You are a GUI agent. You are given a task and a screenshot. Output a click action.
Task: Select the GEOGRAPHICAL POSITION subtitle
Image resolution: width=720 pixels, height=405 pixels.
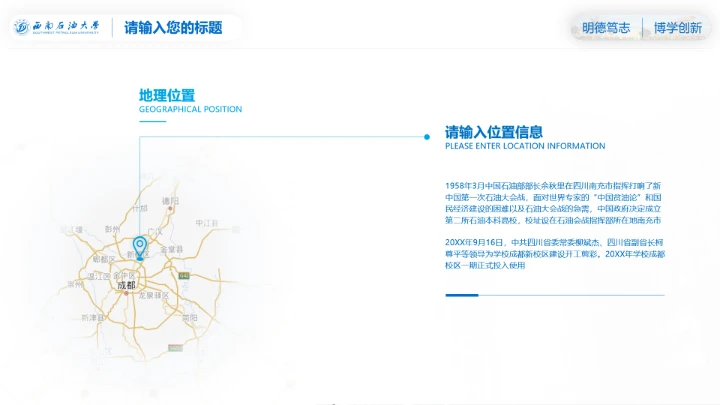point(191,109)
